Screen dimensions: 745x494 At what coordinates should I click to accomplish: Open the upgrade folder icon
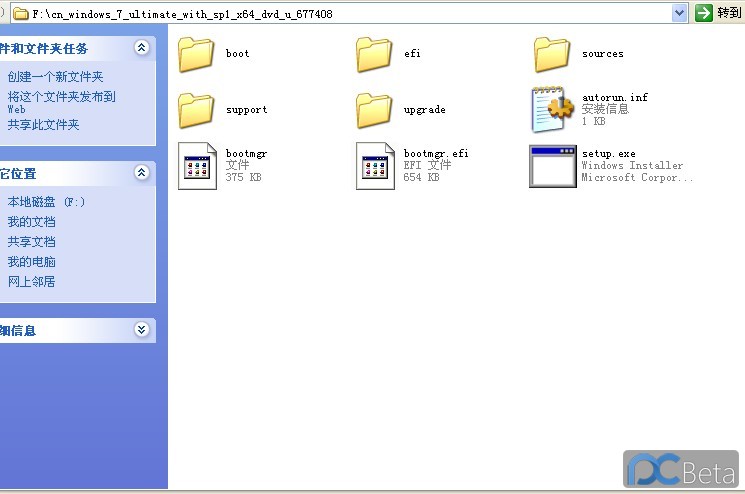[374, 111]
